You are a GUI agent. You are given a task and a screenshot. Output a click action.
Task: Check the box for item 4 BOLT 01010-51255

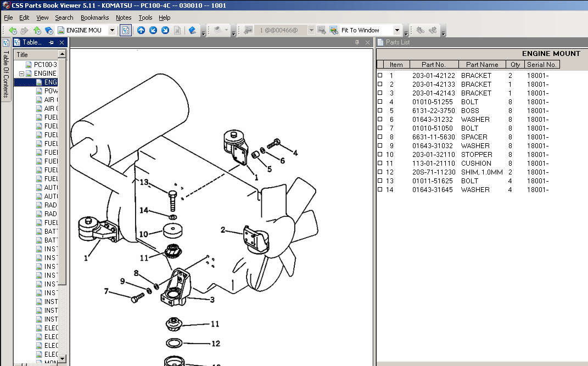tap(380, 102)
